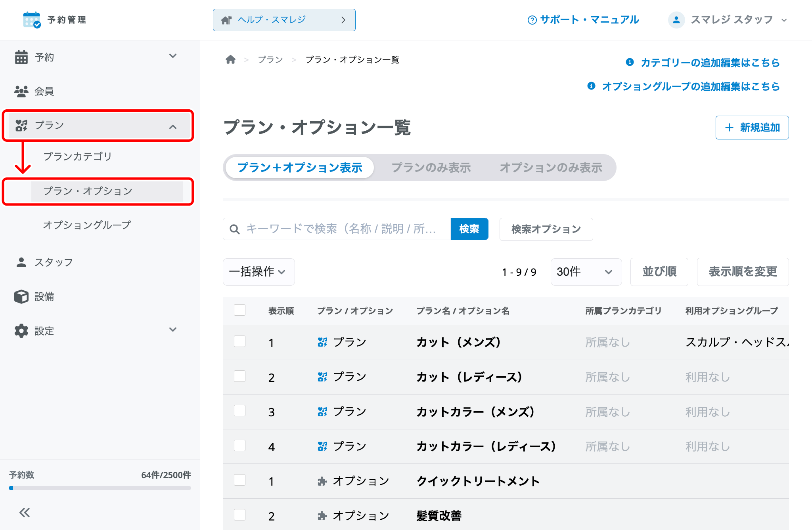Expand the 設定 menu chevron
812x530 pixels.
pos(173,330)
